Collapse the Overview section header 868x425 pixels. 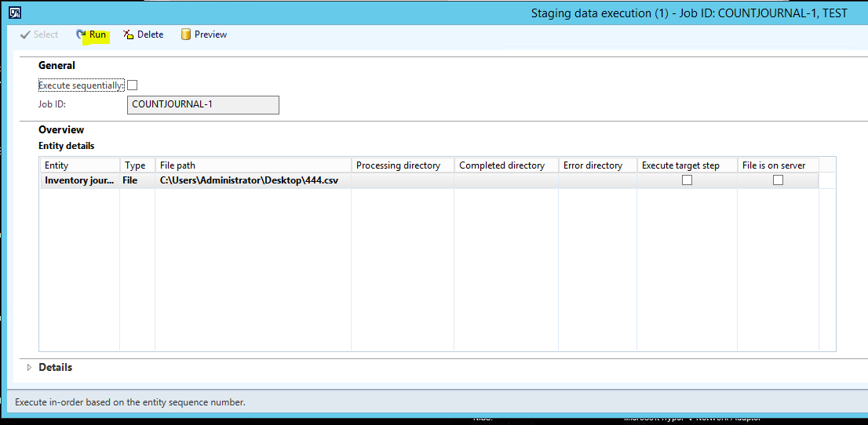pos(61,129)
